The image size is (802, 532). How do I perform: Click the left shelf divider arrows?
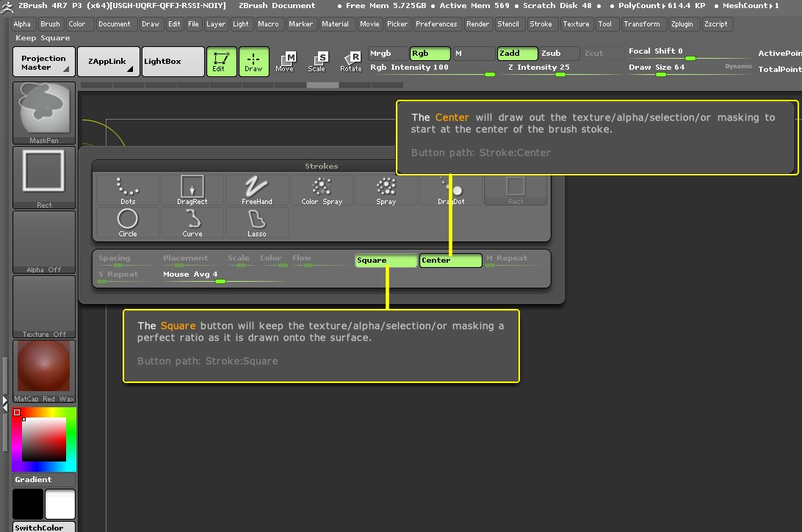tap(5, 403)
